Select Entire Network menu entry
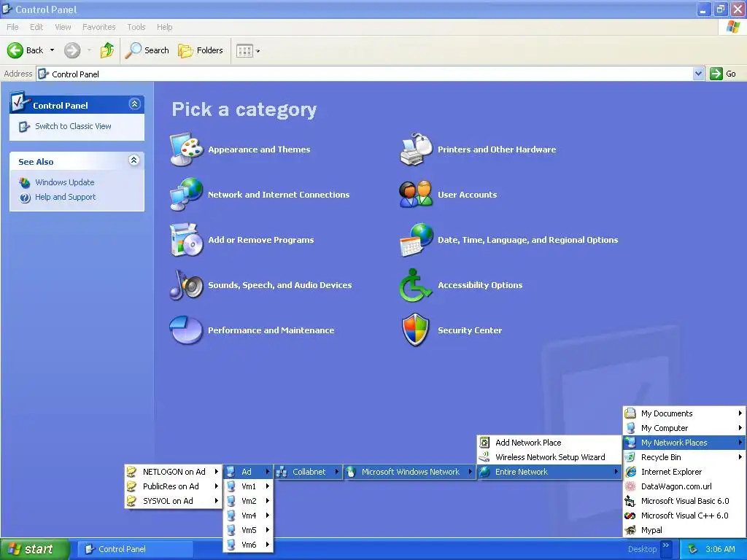The image size is (747, 560). [549, 472]
